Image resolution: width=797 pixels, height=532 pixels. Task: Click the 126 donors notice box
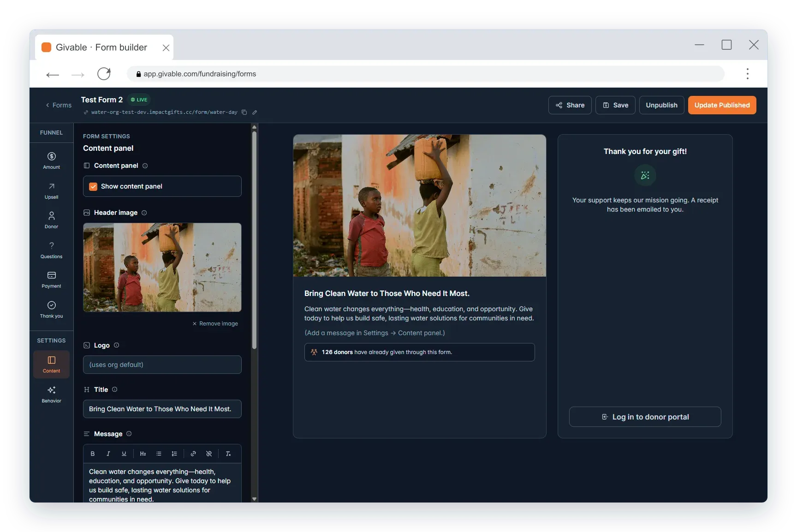[419, 352]
